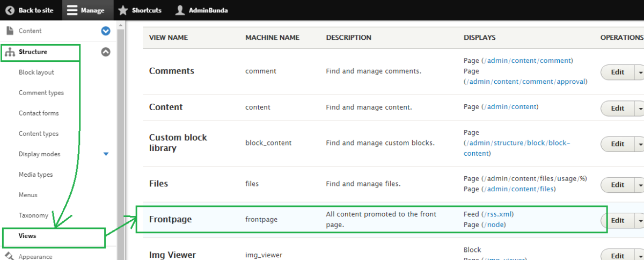Image resolution: width=644 pixels, height=260 pixels.
Task: Click Edit button for Frontpage view
Action: [618, 220]
